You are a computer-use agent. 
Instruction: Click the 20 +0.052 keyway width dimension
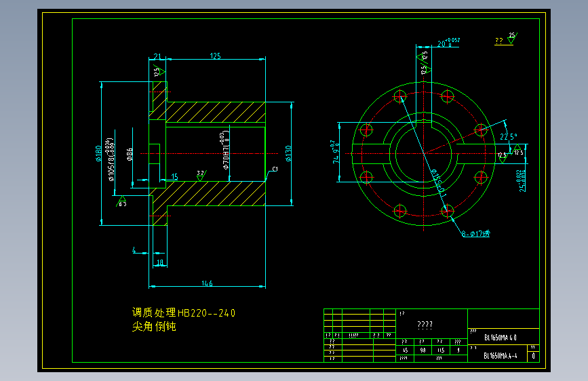(448, 43)
